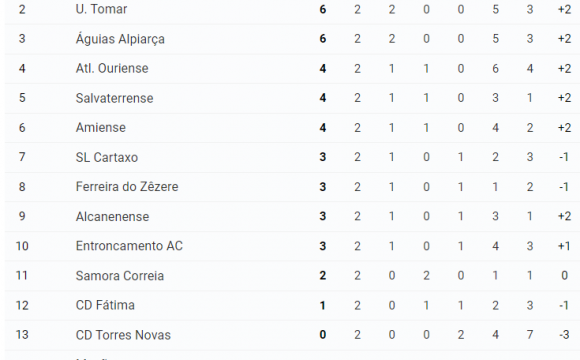Viewport: 580px width, 360px height.
Task: Select the bold points value for CD Fátima
Action: [323, 305]
